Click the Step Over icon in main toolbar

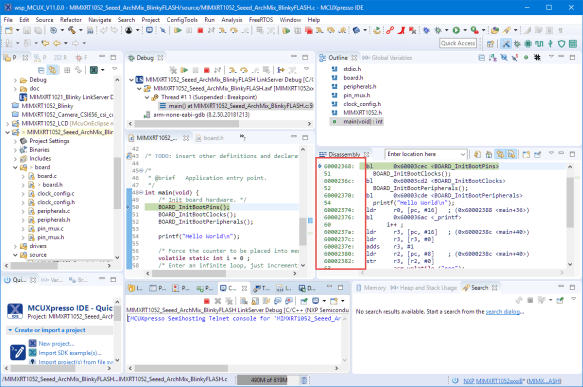[234, 30]
